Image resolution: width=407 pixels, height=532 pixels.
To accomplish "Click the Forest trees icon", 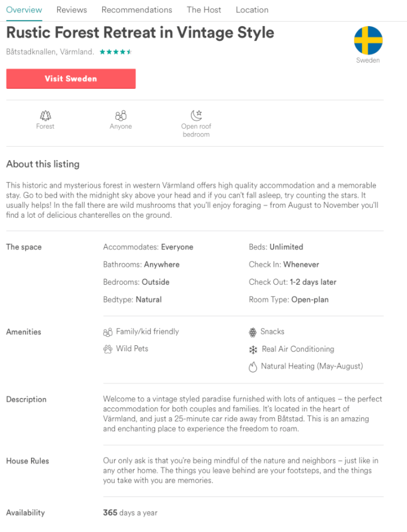I will (45, 115).
